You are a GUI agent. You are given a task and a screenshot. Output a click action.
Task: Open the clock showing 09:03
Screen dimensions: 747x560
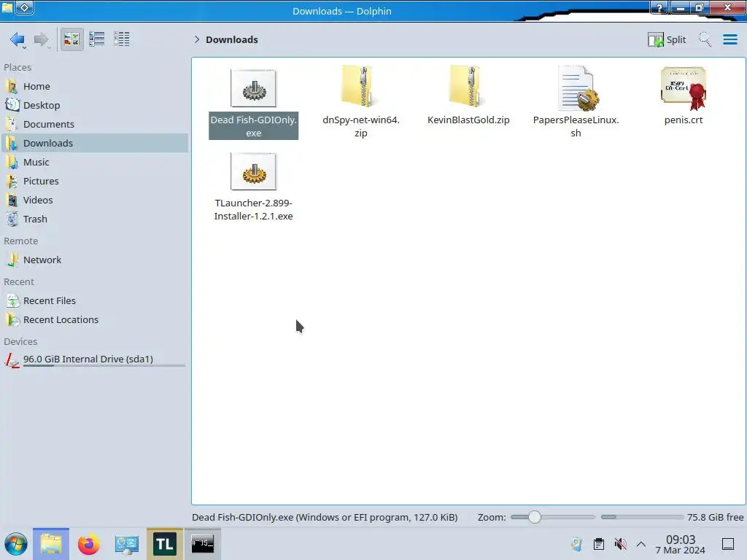click(681, 544)
